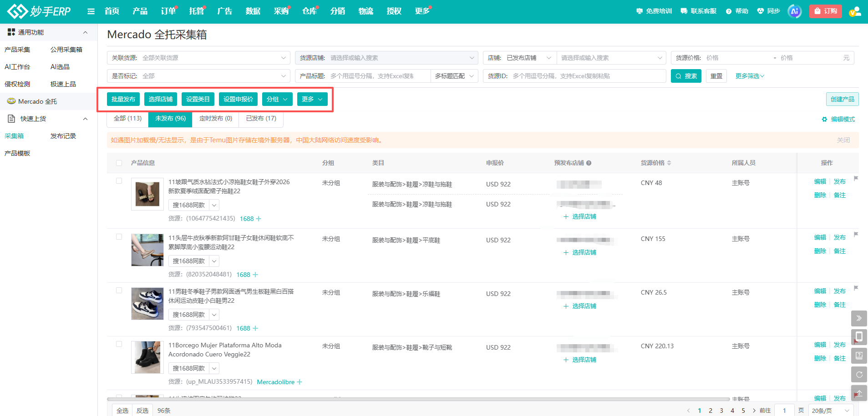868x416 pixels.
Task: Open the 多标题匹配 dropdown
Action: point(454,76)
